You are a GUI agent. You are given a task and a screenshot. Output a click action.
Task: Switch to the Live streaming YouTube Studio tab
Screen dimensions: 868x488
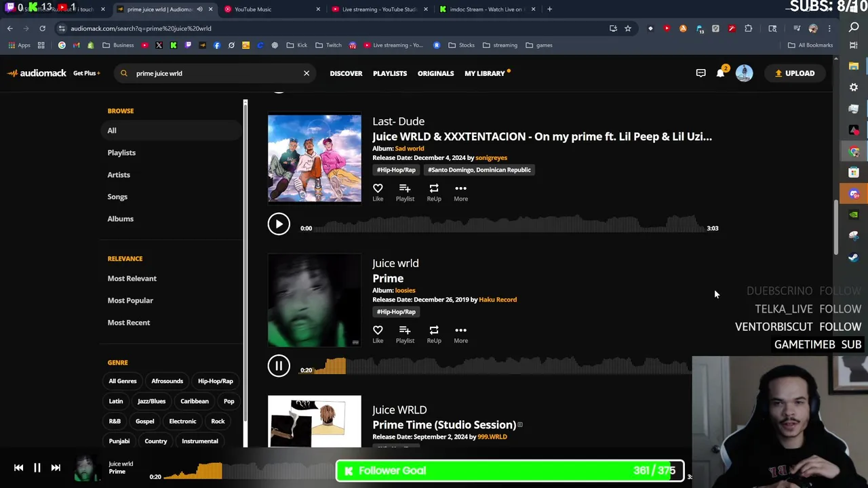378,9
